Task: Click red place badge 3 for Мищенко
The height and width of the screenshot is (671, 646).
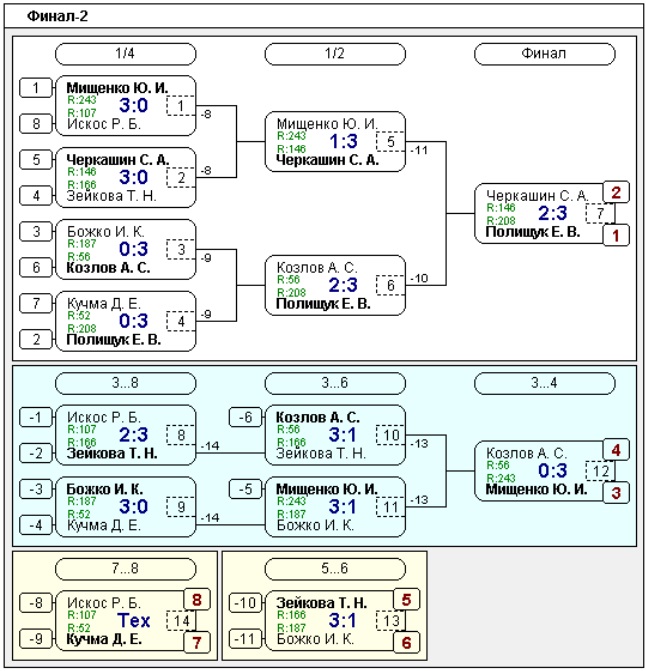Action: (x=616, y=493)
